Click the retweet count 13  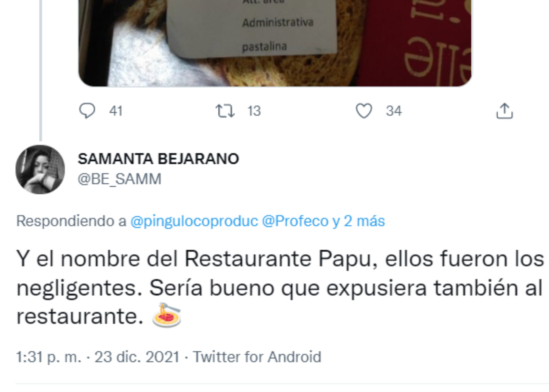pyautogui.click(x=254, y=111)
